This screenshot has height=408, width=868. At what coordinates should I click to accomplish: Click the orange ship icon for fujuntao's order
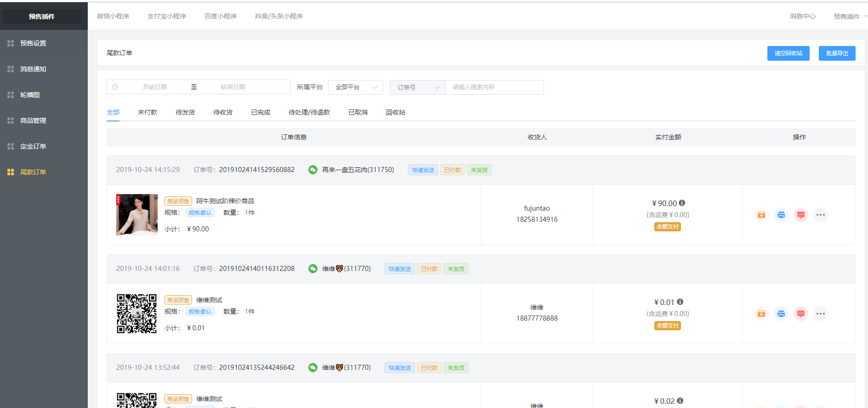[x=761, y=215]
